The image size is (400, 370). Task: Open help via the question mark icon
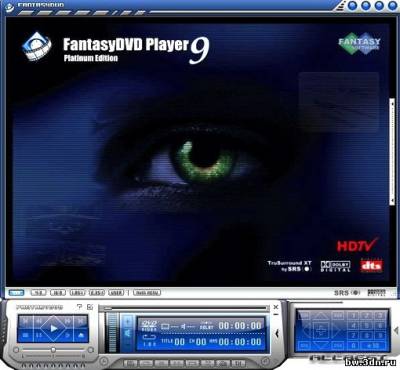click(79, 307)
